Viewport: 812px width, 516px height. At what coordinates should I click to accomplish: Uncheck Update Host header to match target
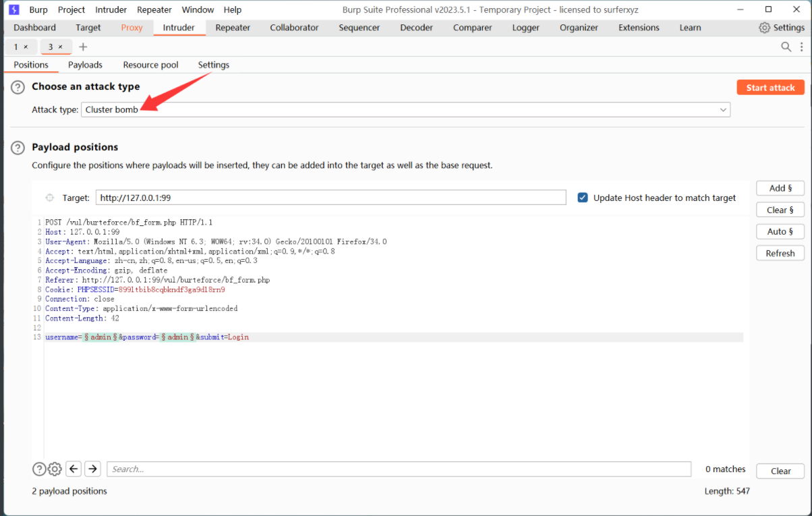(x=583, y=198)
